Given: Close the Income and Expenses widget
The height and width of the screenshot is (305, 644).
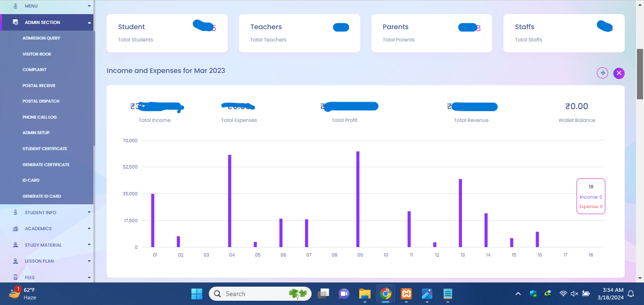Looking at the screenshot, I should coord(619,73).
